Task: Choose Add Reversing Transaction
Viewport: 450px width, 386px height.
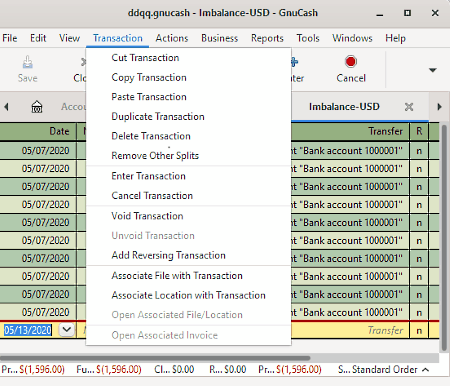Action: (188, 255)
